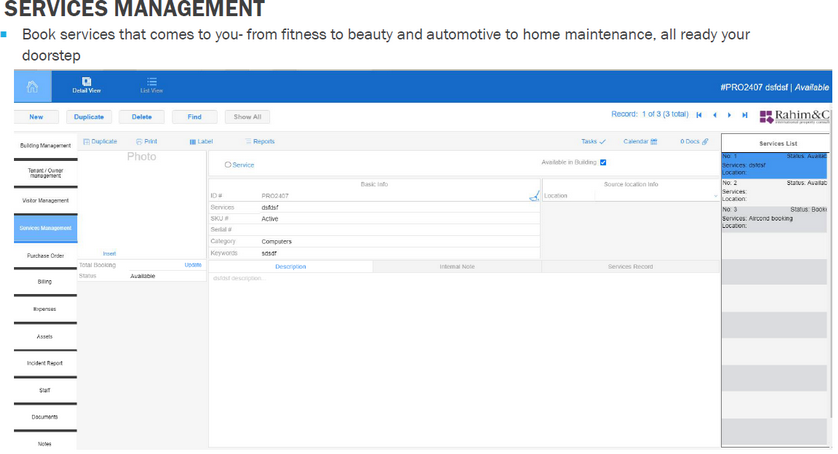
Task: Go to the next record arrow
Action: (730, 116)
